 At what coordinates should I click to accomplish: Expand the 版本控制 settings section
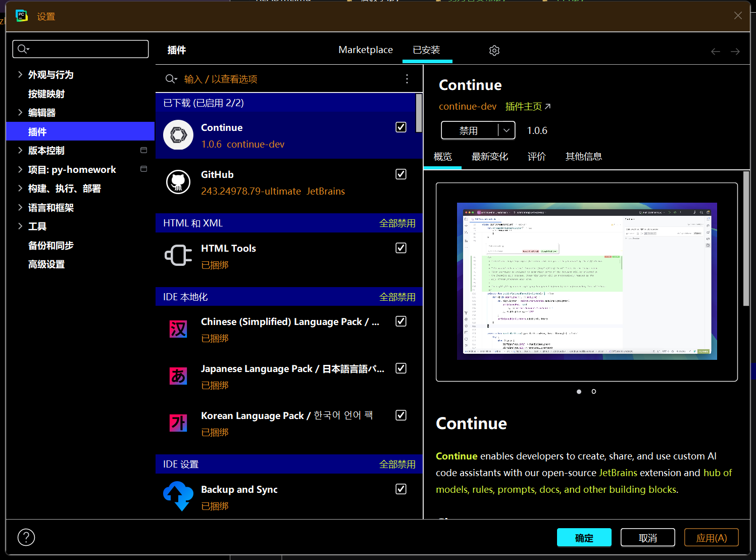pos(20,150)
